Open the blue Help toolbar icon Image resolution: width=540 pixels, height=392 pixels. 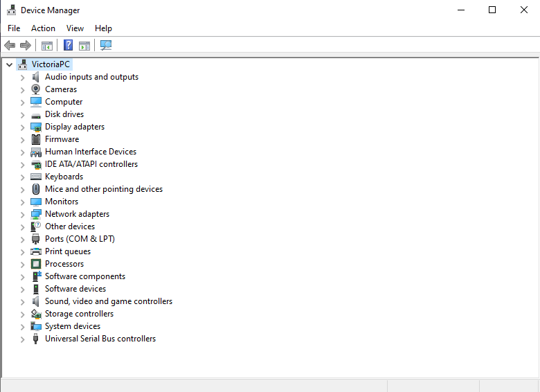[68, 45]
